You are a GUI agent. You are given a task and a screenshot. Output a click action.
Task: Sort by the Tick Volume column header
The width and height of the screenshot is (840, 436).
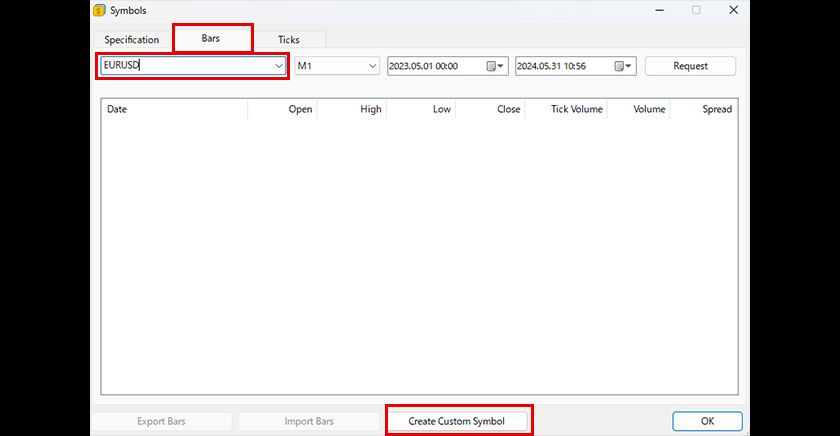pyautogui.click(x=567, y=109)
